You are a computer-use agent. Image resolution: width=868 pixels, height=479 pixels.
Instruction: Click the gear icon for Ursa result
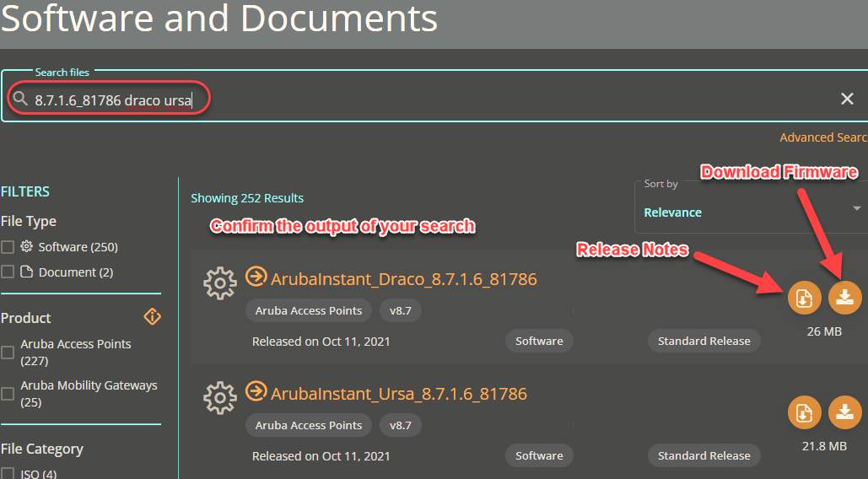point(220,398)
